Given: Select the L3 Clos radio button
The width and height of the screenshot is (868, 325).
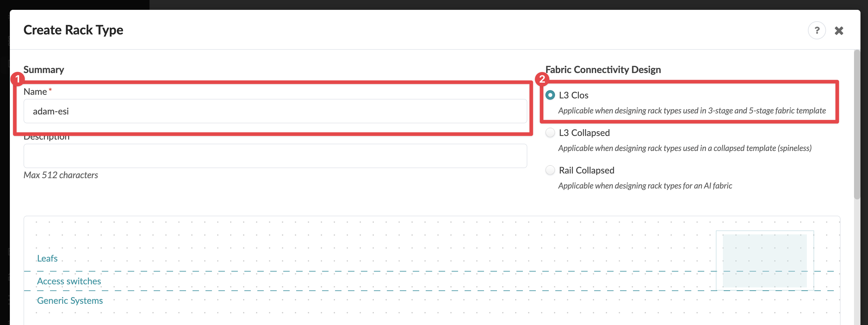Looking at the screenshot, I should pos(550,95).
